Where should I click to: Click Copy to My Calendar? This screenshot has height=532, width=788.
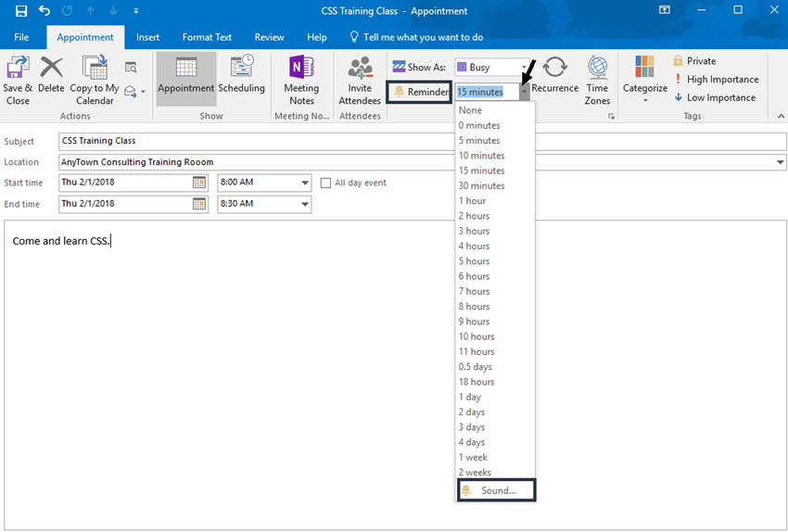(x=95, y=81)
